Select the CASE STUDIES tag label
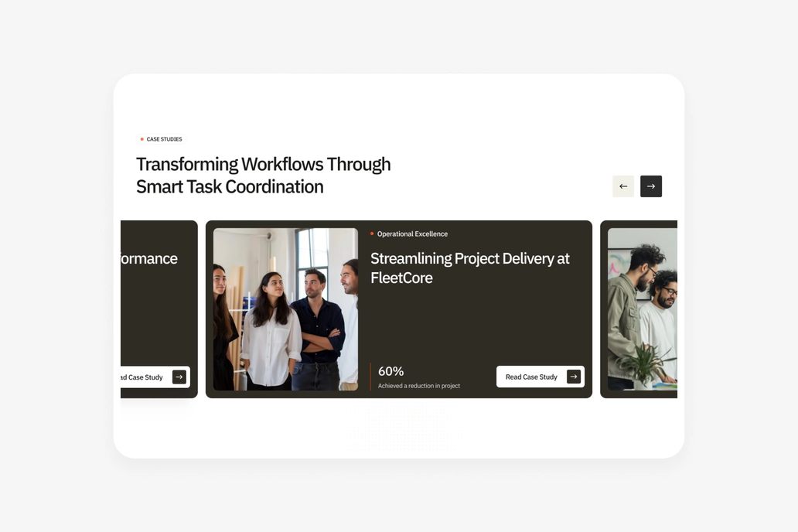 pos(162,139)
